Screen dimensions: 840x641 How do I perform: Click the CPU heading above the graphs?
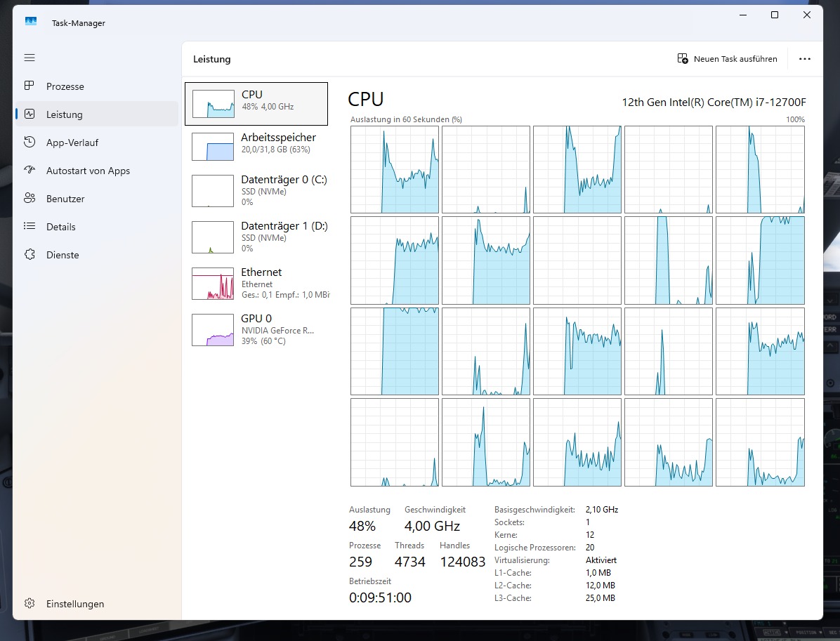366,100
